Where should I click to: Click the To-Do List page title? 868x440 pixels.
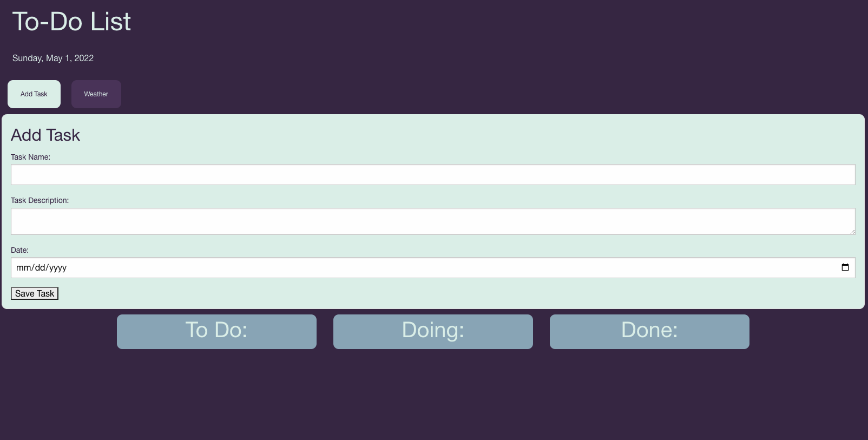[71, 21]
